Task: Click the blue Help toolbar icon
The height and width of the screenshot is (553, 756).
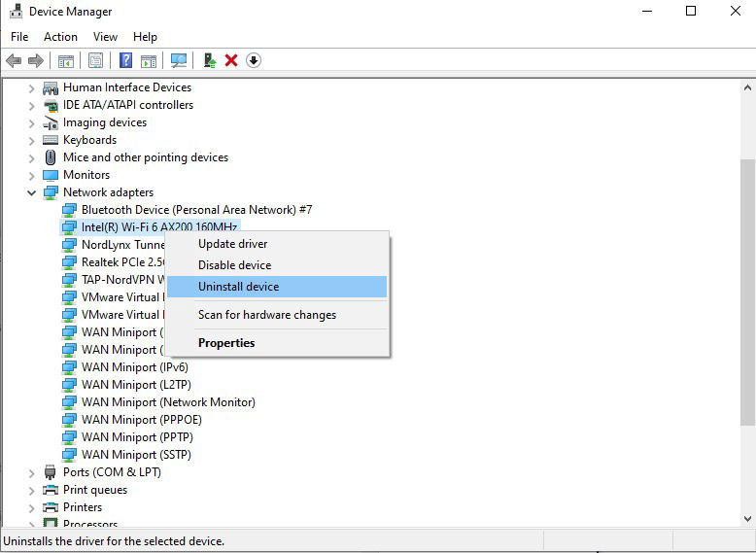Action: click(x=125, y=61)
